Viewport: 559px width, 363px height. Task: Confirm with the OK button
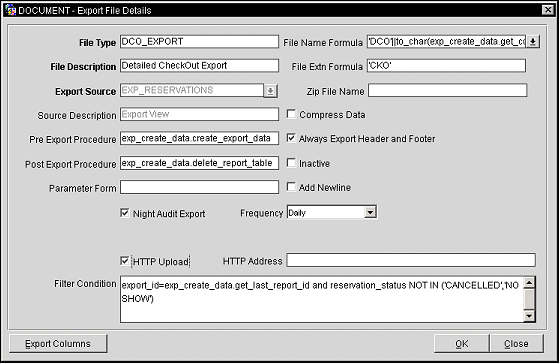[x=462, y=344]
